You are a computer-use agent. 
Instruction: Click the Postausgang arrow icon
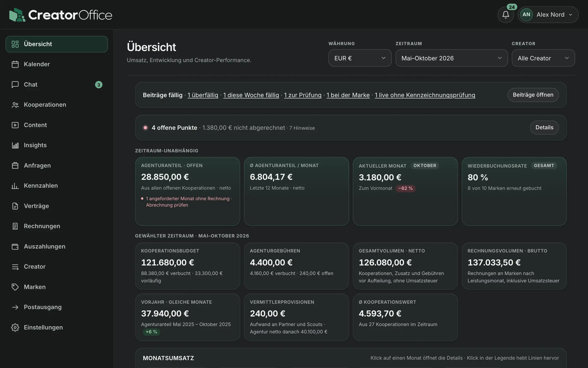click(15, 307)
